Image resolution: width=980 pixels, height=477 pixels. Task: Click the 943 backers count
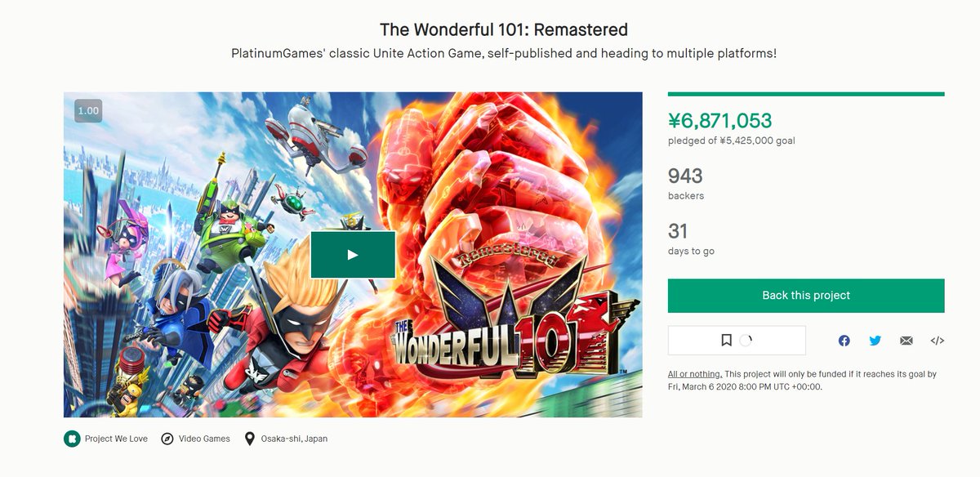click(x=685, y=176)
